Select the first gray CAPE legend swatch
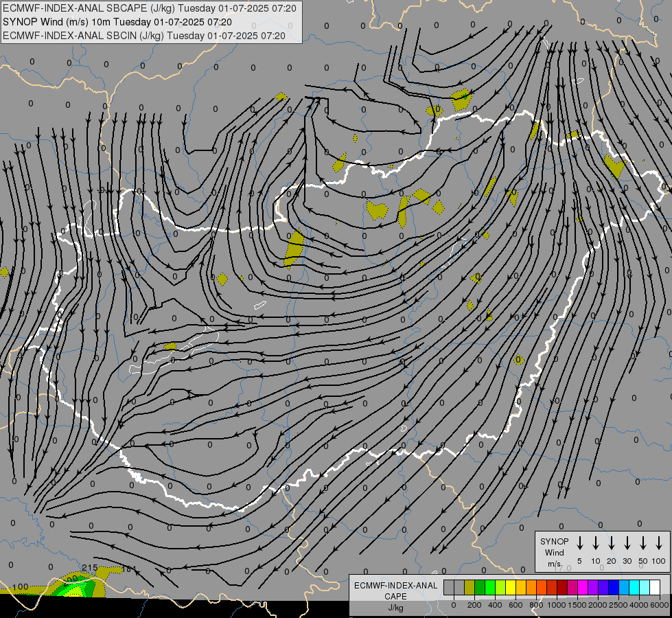672x618 pixels. (449, 587)
